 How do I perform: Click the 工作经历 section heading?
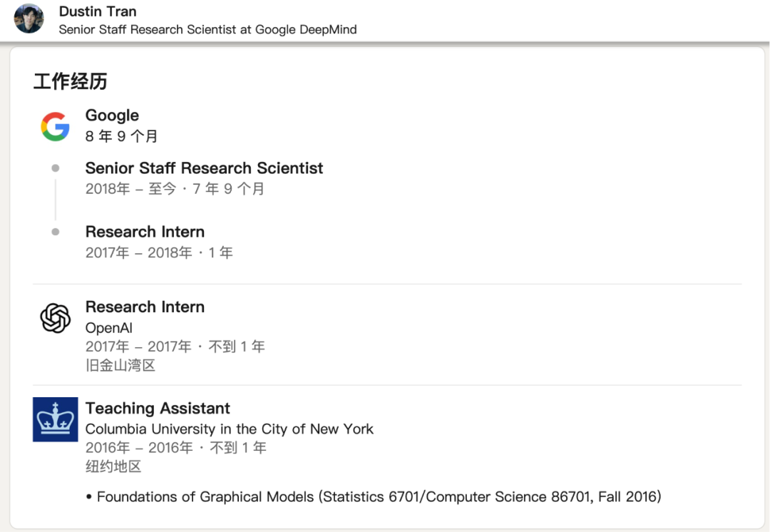[x=70, y=81]
